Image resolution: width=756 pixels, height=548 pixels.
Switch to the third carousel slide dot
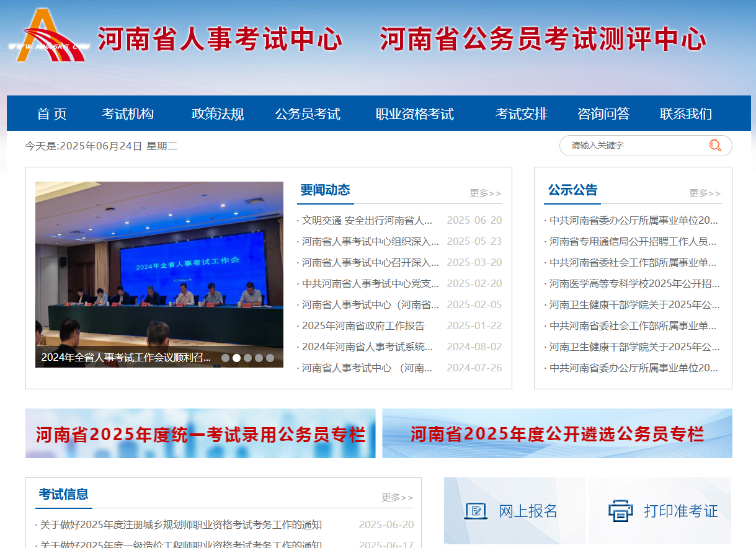pyautogui.click(x=247, y=358)
